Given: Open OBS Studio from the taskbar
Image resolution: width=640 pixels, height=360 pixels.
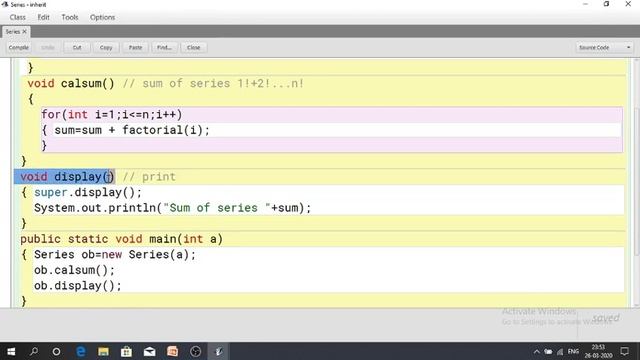Looking at the screenshot, I should (x=196, y=351).
